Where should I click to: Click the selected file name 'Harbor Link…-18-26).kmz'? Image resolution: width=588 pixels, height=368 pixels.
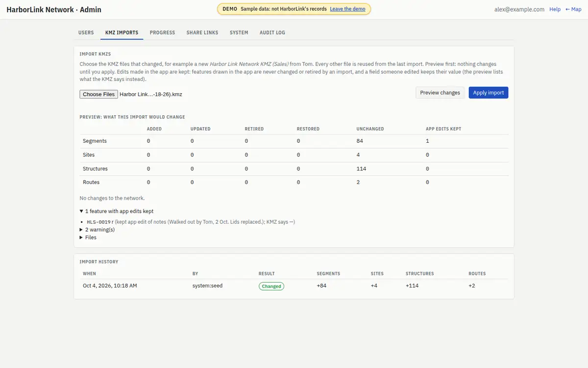[x=151, y=94]
